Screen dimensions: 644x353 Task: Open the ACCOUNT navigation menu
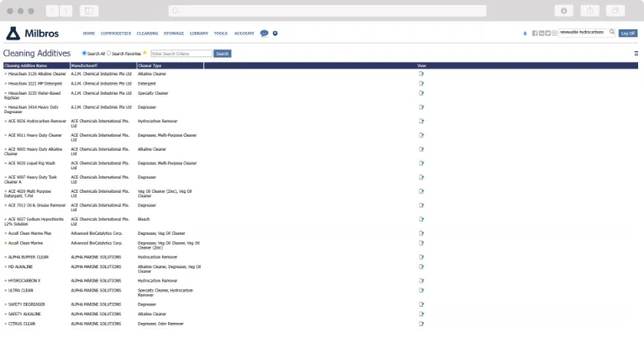243,34
